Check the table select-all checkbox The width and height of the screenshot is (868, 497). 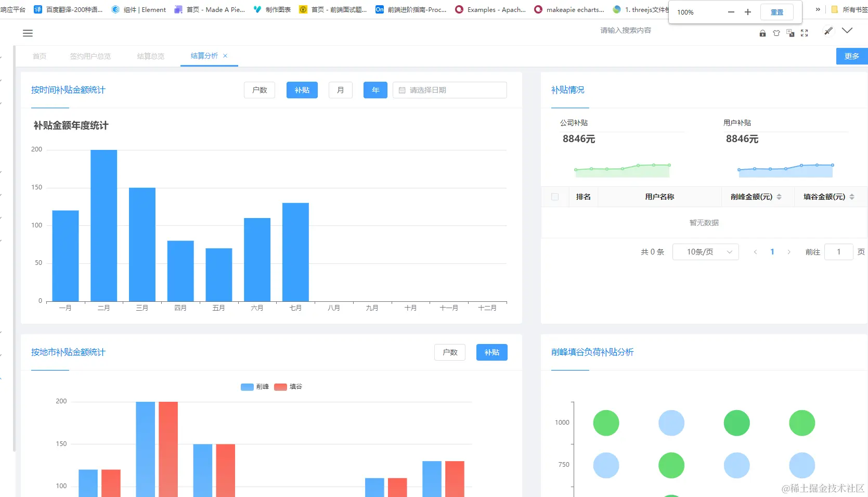coord(555,197)
